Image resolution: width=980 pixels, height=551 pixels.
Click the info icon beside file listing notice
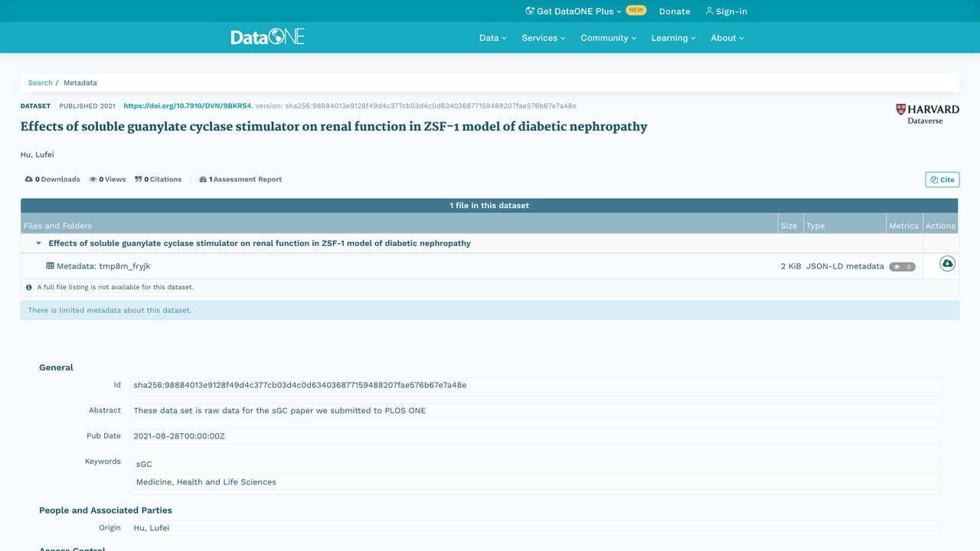pos(29,288)
